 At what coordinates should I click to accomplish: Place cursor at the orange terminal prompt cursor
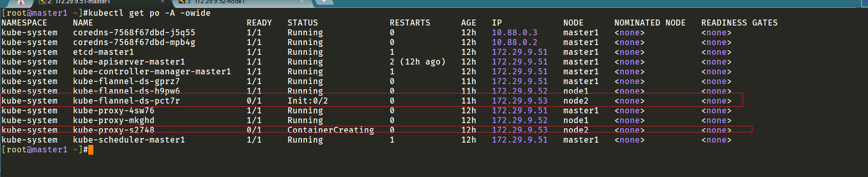(91, 150)
